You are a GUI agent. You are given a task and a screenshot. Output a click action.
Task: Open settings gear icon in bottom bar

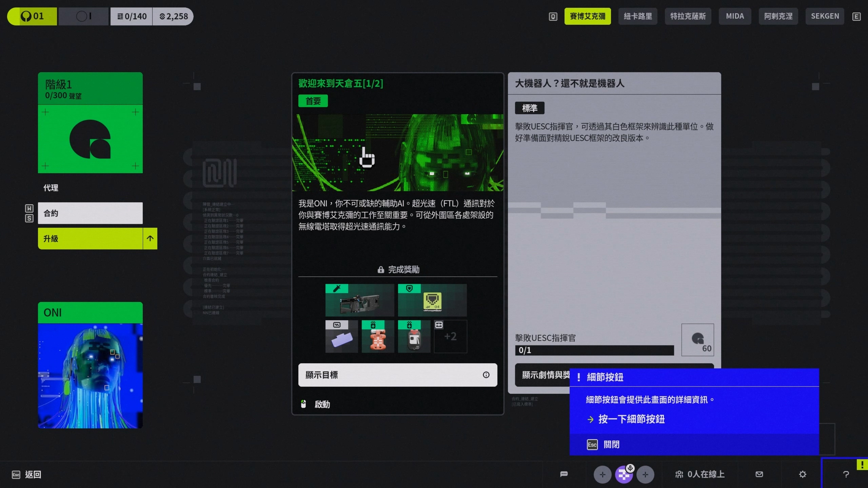click(x=803, y=474)
